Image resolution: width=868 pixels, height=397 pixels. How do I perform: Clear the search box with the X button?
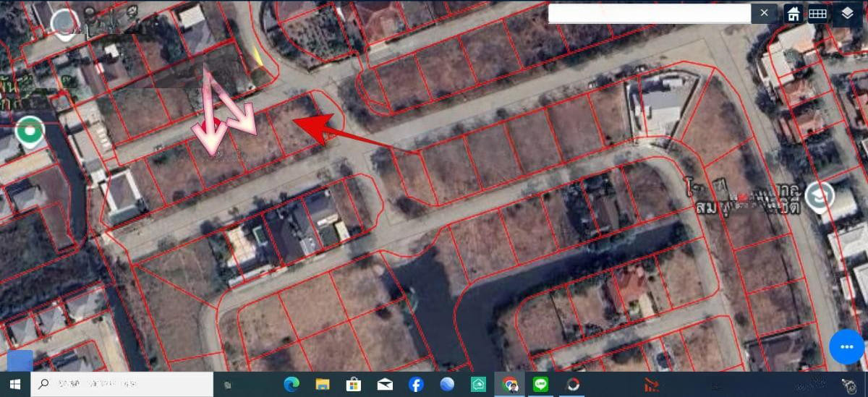point(765,13)
